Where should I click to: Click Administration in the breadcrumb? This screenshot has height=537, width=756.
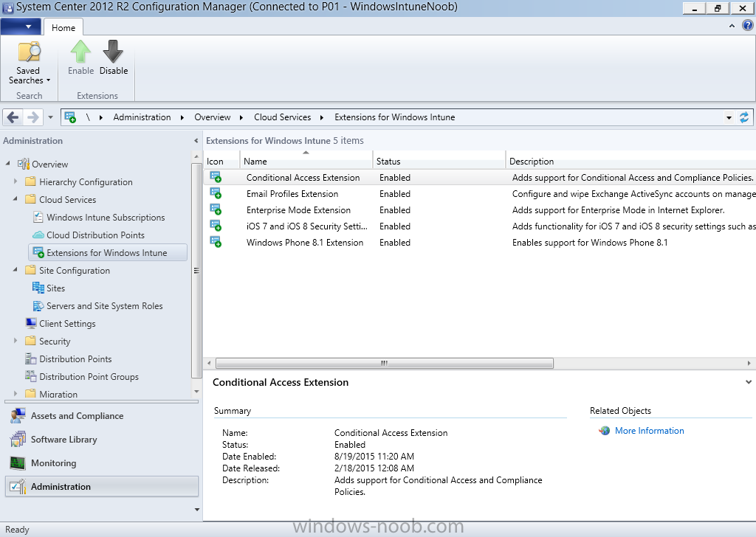click(142, 117)
